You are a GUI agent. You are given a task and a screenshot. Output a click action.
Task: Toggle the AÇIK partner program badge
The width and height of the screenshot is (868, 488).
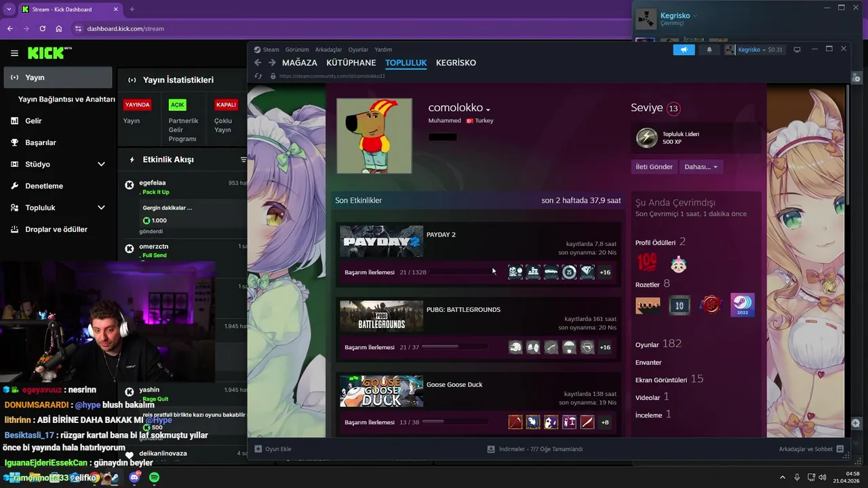tap(178, 105)
